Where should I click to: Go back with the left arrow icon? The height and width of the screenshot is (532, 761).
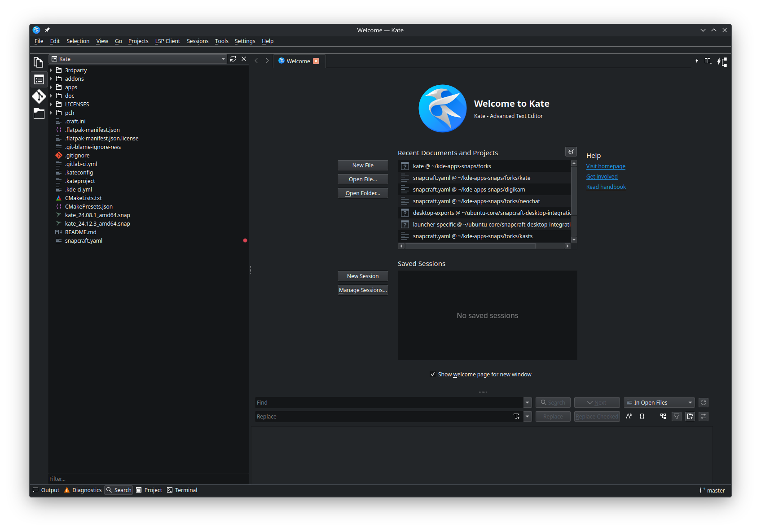coord(256,61)
